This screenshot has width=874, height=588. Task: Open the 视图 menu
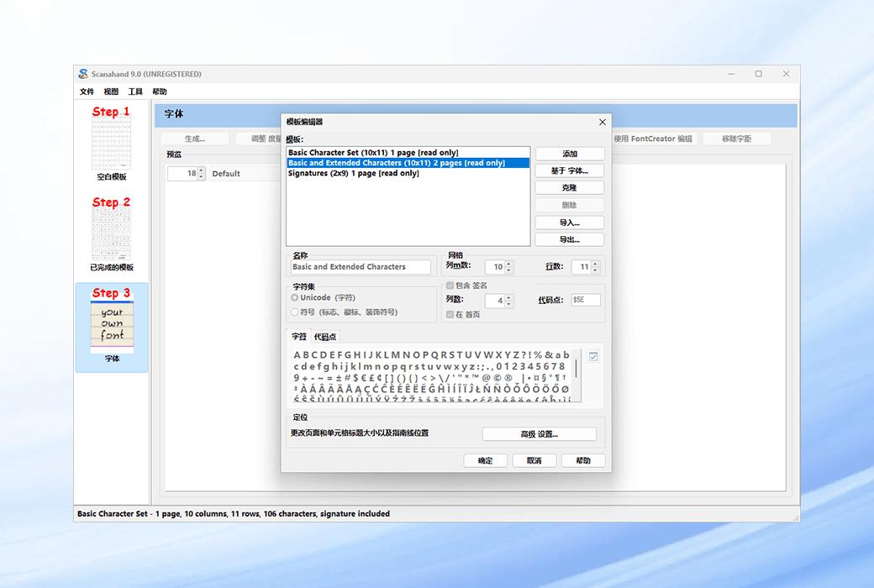(111, 92)
